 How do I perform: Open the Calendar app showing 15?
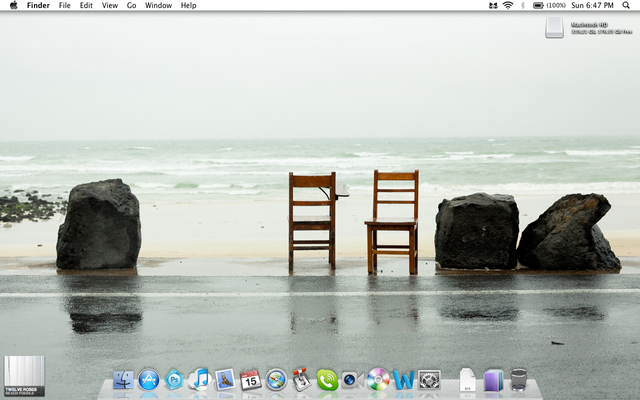tap(251, 380)
